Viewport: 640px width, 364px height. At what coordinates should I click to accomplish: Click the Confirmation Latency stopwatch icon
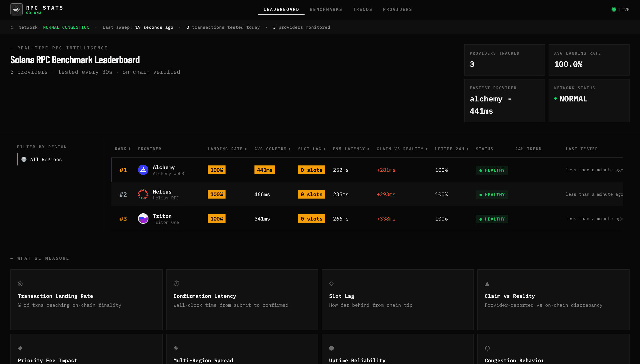[176, 283]
